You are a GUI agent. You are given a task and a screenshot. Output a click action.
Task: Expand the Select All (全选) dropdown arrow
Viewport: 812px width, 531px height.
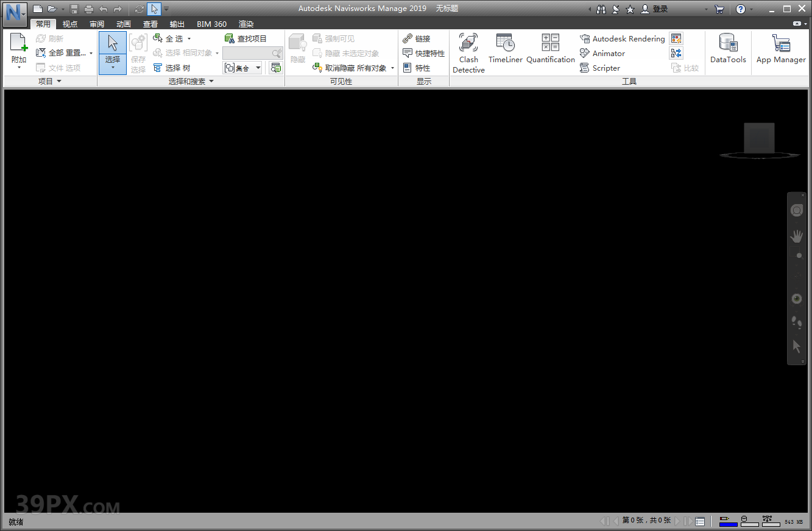189,39
